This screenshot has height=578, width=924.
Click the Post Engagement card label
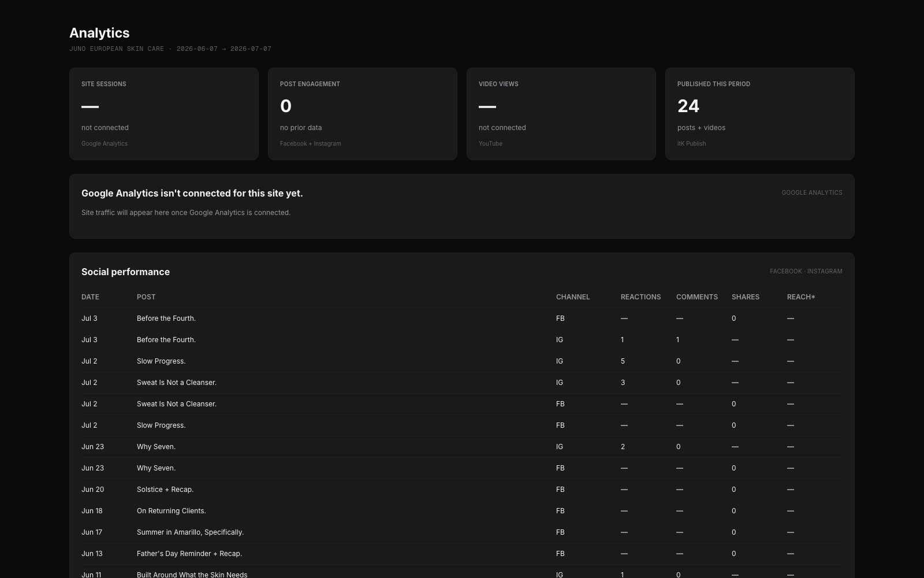click(310, 84)
